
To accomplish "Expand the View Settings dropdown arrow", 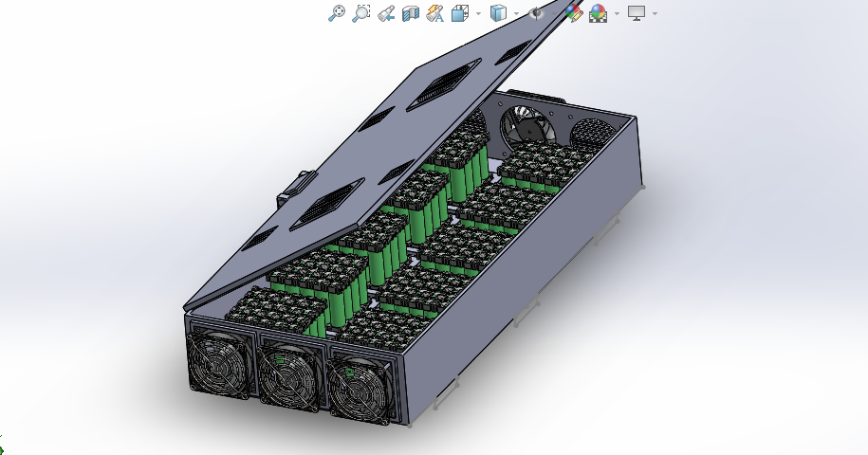I will pyautogui.click(x=655, y=14).
